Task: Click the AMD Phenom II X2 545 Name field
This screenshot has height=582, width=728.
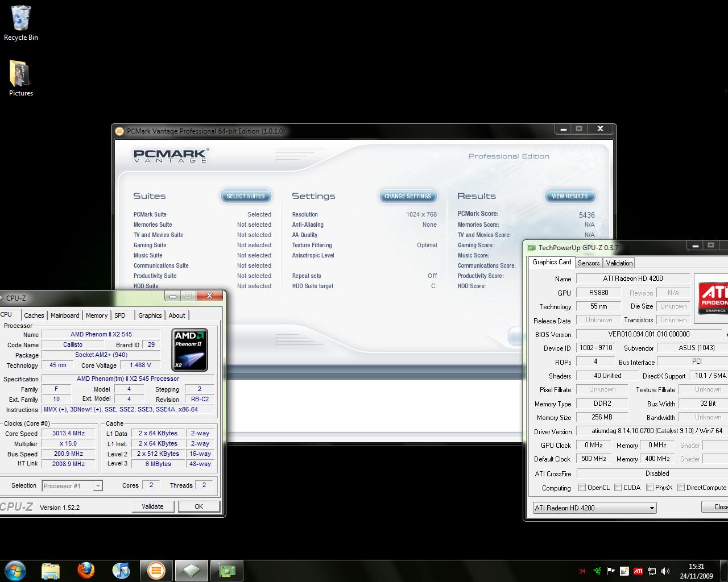Action: tap(101, 335)
